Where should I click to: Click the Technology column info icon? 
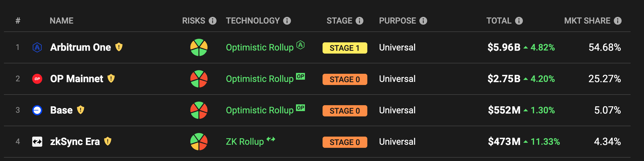click(x=287, y=21)
